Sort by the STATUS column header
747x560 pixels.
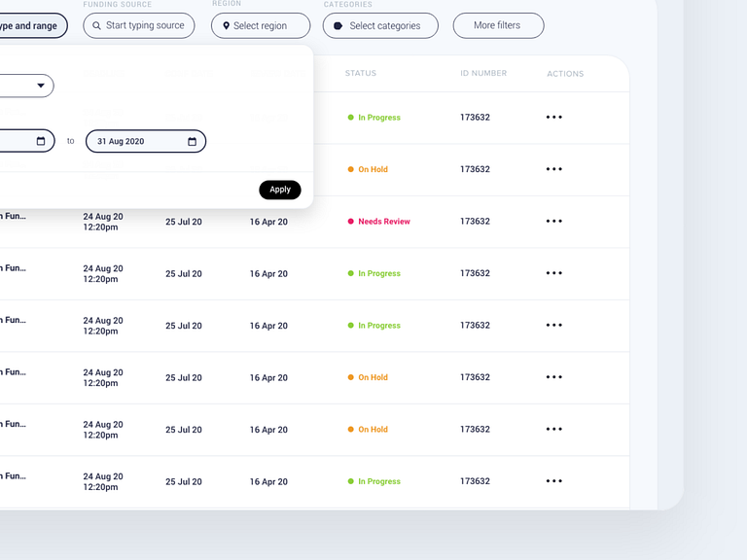pos(361,73)
